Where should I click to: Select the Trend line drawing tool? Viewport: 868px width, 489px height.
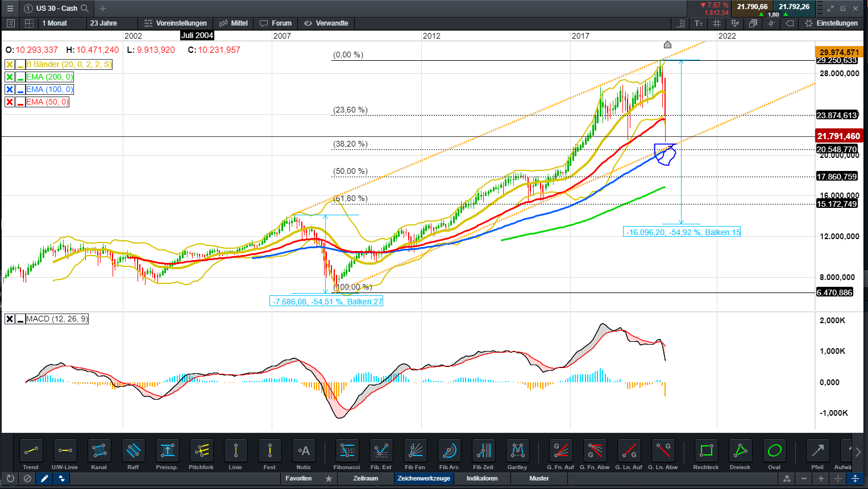31,451
